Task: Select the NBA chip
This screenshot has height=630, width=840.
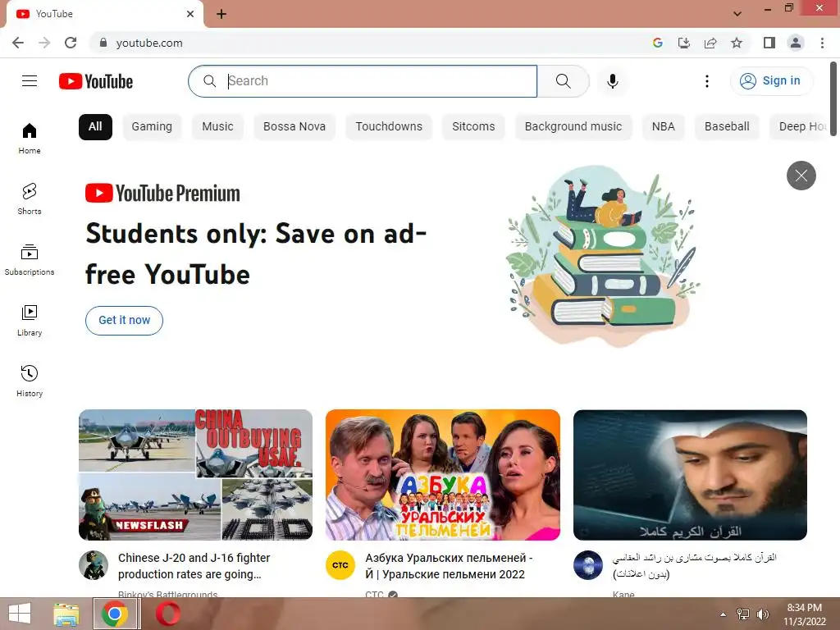Action: [663, 127]
